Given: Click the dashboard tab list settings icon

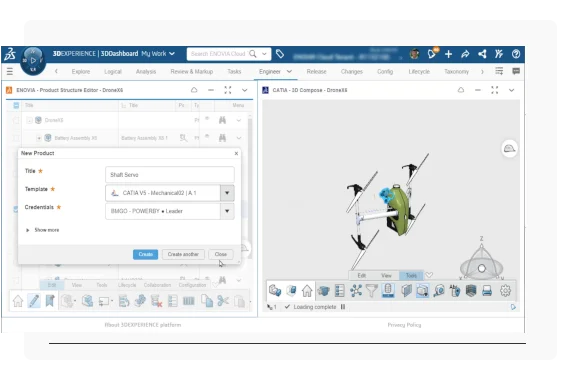Looking at the screenshot, I should click(x=499, y=71).
